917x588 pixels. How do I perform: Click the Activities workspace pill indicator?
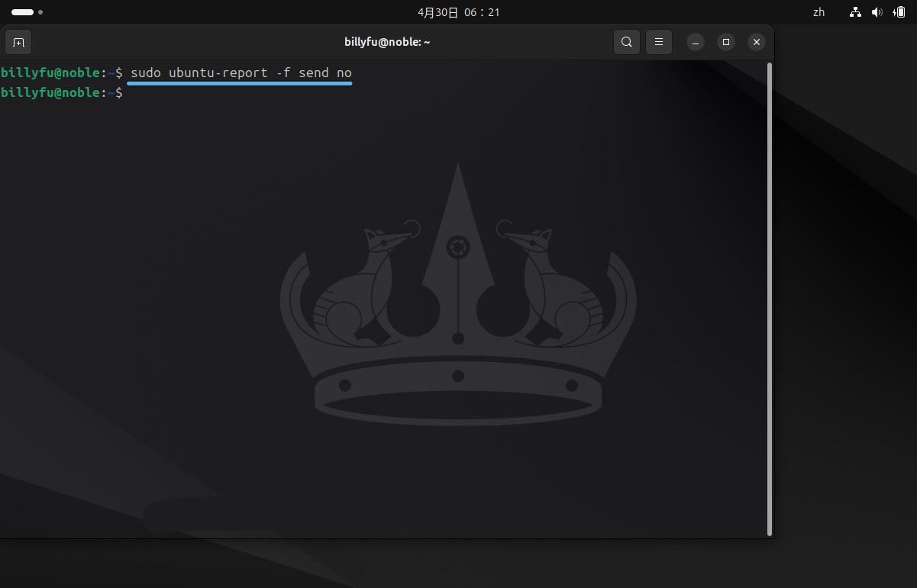coord(22,12)
